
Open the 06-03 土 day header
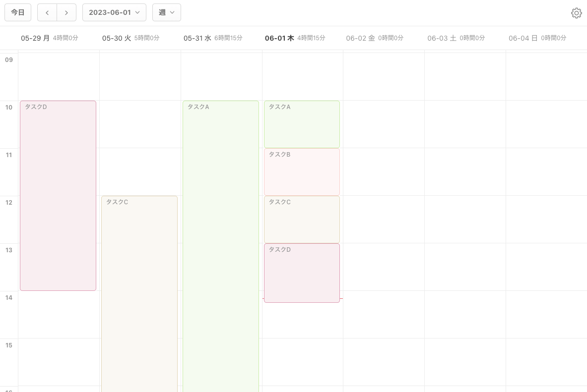442,38
